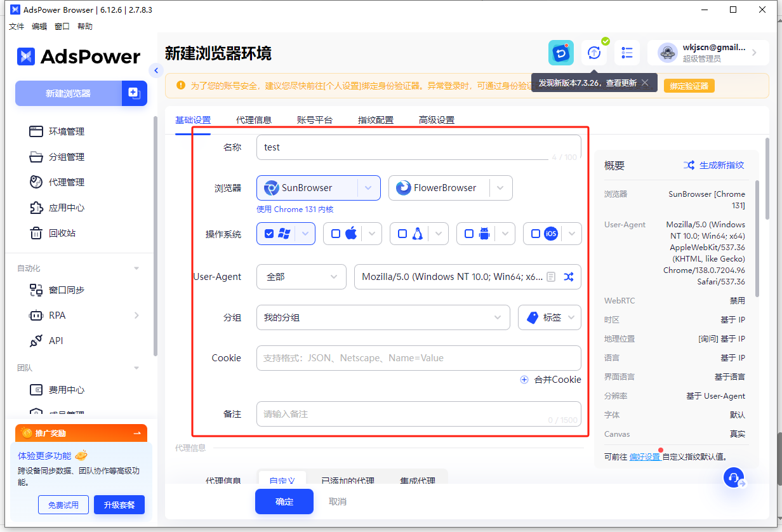Switch to the 高级设置 tab

[x=437, y=120]
